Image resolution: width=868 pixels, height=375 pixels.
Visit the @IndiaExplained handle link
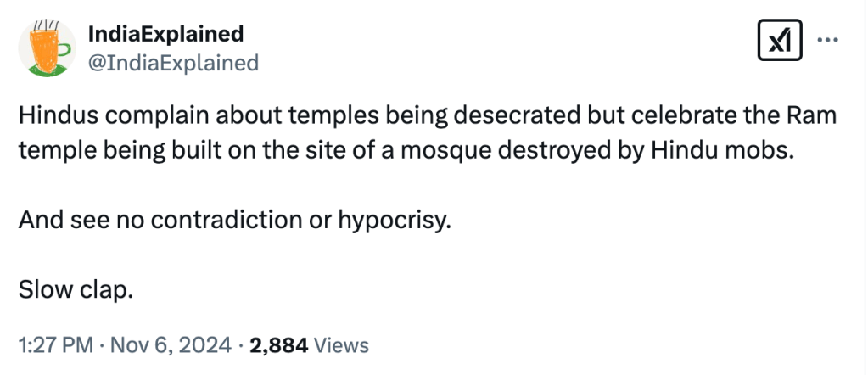tap(173, 63)
